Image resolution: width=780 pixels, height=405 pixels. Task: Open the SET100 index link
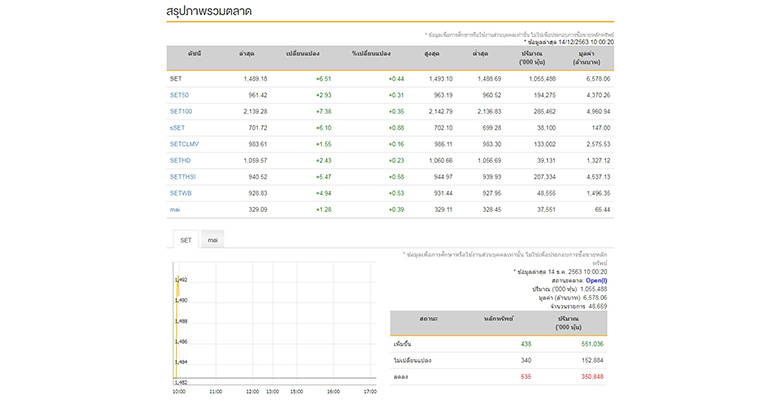click(181, 111)
